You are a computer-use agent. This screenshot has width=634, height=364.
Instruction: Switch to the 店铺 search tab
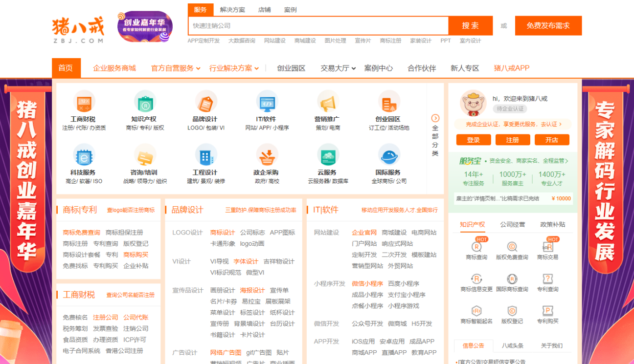(x=265, y=10)
